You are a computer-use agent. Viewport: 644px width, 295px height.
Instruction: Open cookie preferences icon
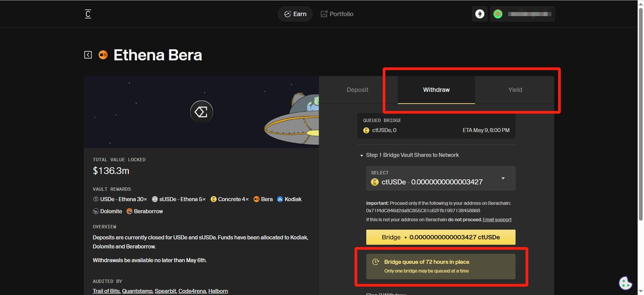[x=625, y=283]
